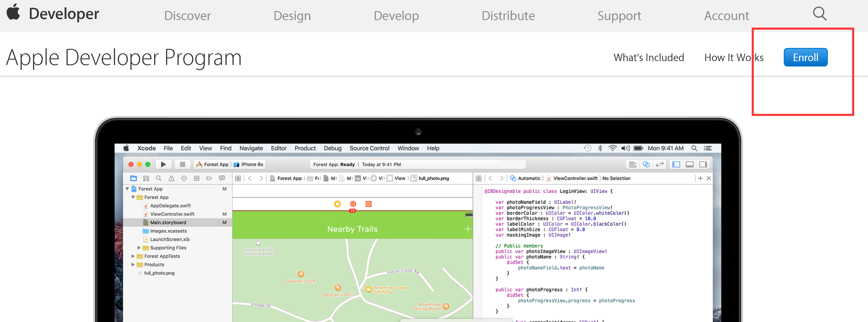Open the Test navigator diamond icon
Screen dimensions: 868x322
(x=184, y=178)
